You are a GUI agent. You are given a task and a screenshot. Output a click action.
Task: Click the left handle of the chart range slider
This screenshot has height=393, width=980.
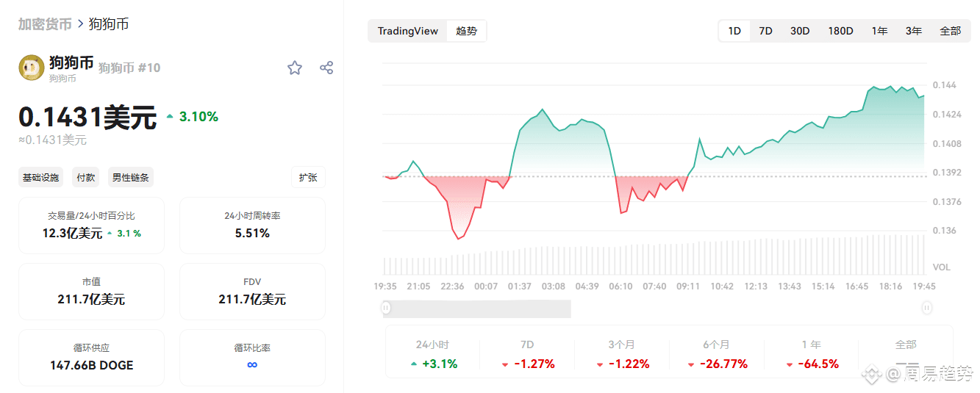point(387,309)
